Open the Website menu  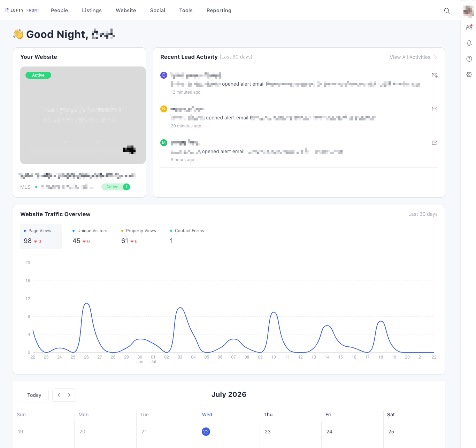[126, 10]
